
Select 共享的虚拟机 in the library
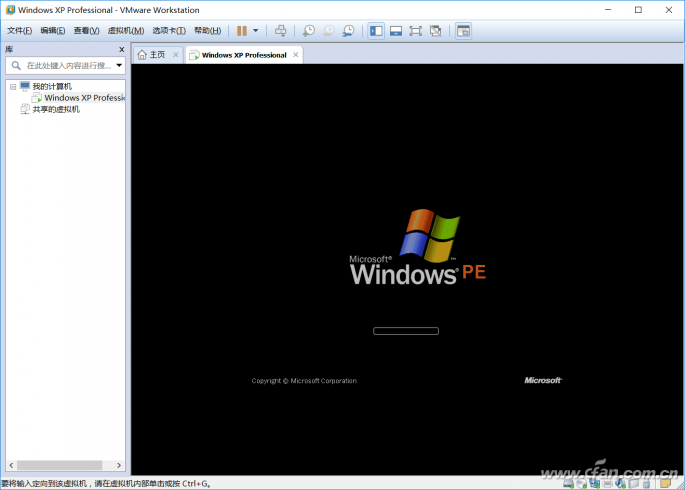coord(56,109)
